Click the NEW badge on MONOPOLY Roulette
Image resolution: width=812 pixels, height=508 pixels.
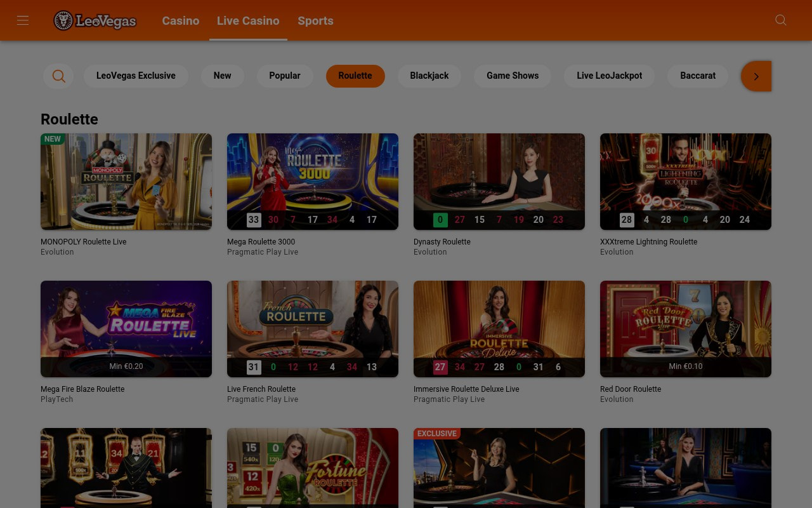coord(53,139)
